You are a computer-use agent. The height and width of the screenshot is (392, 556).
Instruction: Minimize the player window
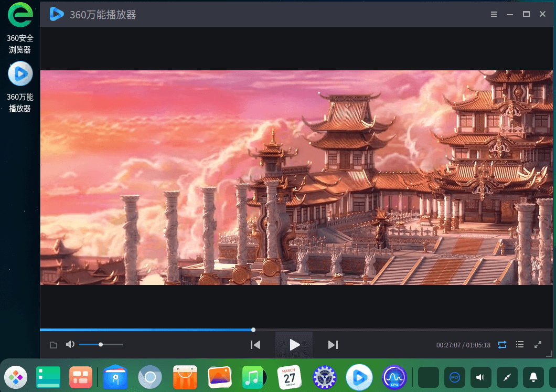click(x=510, y=15)
